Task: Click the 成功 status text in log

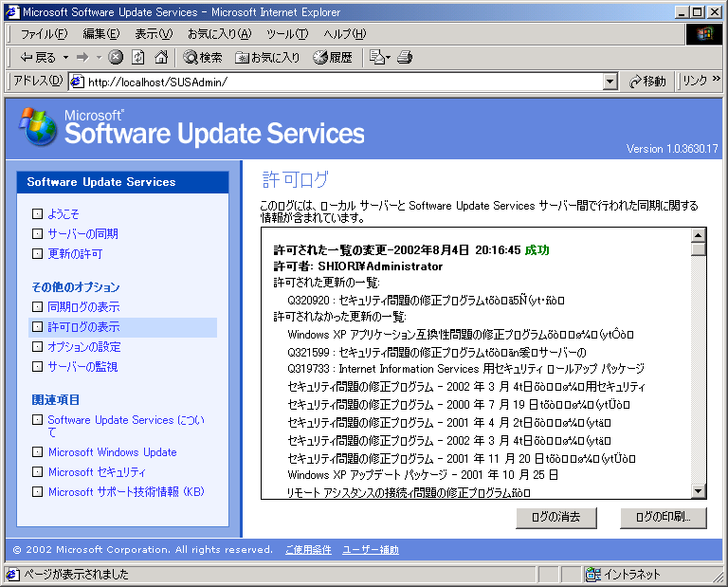Action: point(537,250)
